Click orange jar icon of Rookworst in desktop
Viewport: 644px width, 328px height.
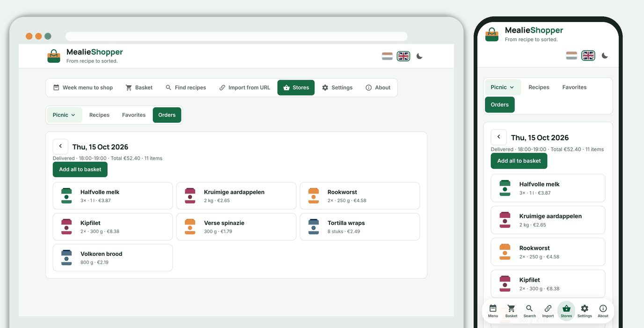pyautogui.click(x=314, y=196)
